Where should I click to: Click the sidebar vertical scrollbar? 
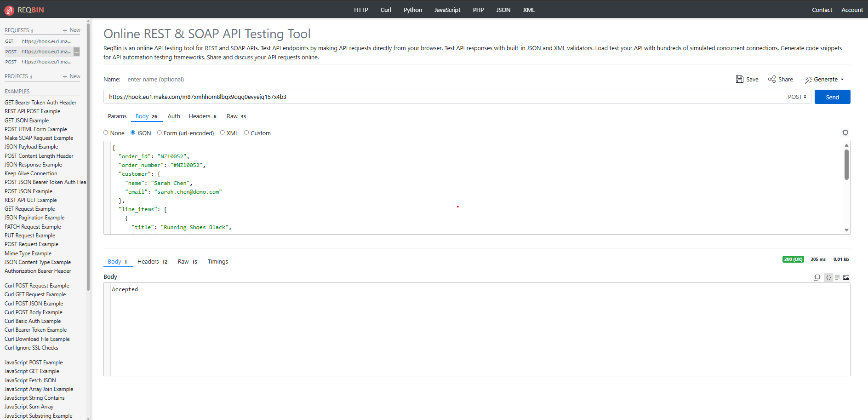coord(88,156)
